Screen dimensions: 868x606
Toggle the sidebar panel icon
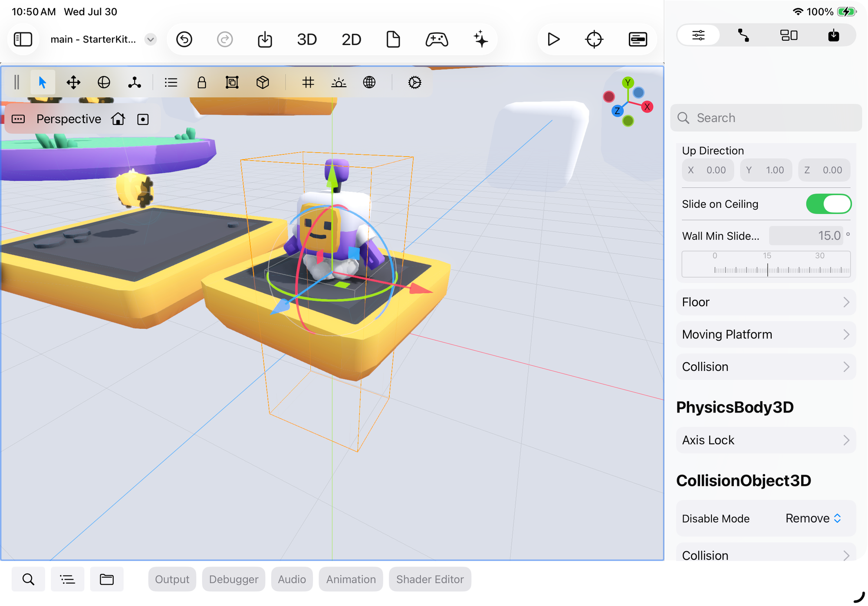(x=23, y=39)
